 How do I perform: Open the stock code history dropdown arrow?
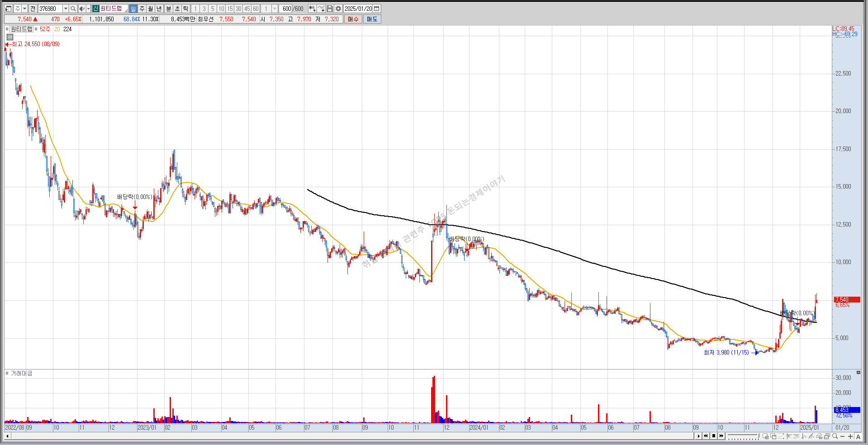[66, 9]
